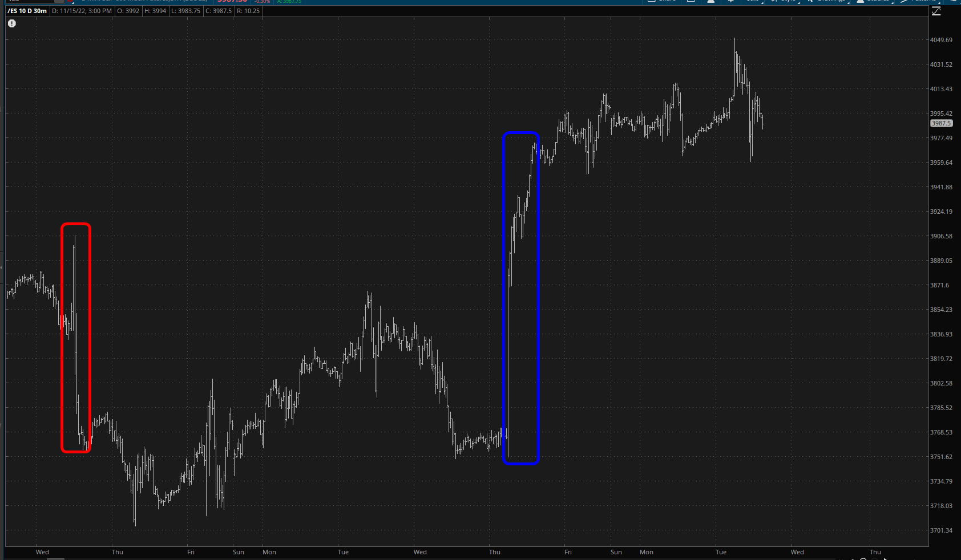Screen dimensions: 961x560
Task: Click the 3819.72 price axis label
Action: (941, 359)
